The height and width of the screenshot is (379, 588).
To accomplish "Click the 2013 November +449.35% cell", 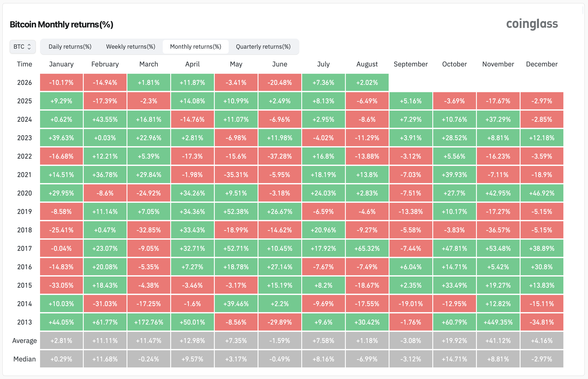I will point(498,322).
